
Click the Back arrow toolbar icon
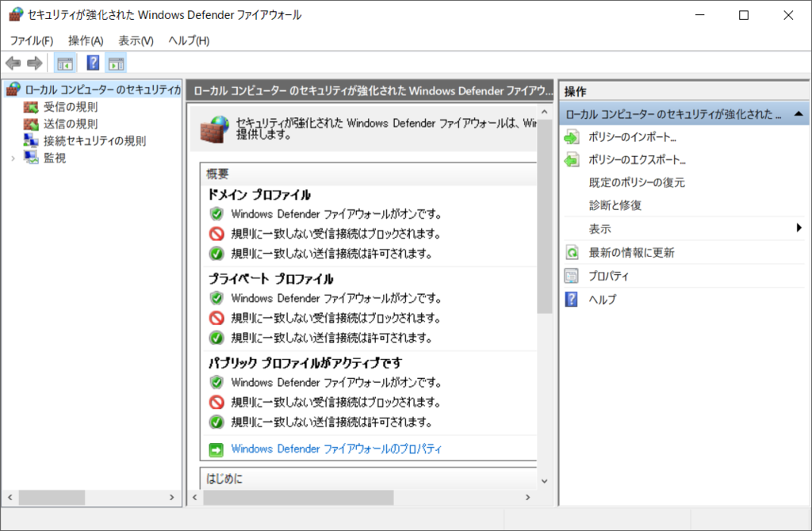(x=13, y=63)
